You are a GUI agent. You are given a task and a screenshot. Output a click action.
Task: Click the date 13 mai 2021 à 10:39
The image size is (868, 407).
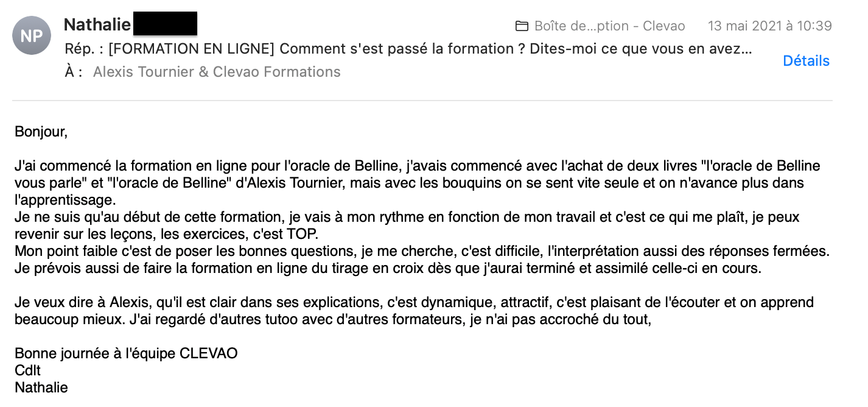769,26
